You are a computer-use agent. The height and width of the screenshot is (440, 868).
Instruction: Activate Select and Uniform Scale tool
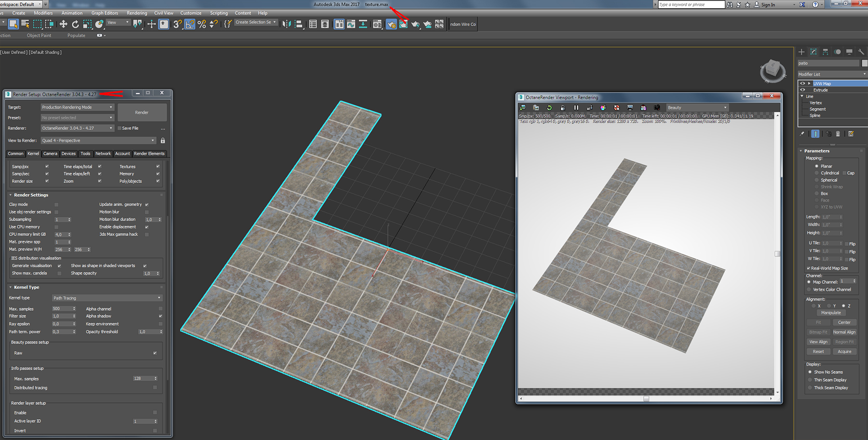[87, 24]
